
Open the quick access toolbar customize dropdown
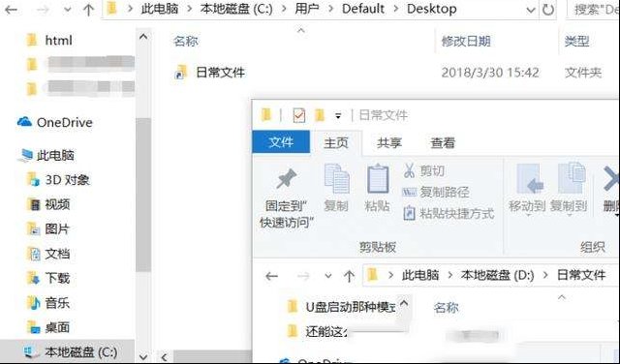[338, 116]
